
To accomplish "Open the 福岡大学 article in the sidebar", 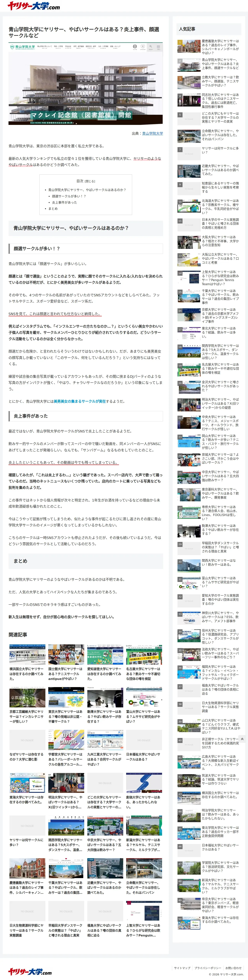I will point(209,672).
